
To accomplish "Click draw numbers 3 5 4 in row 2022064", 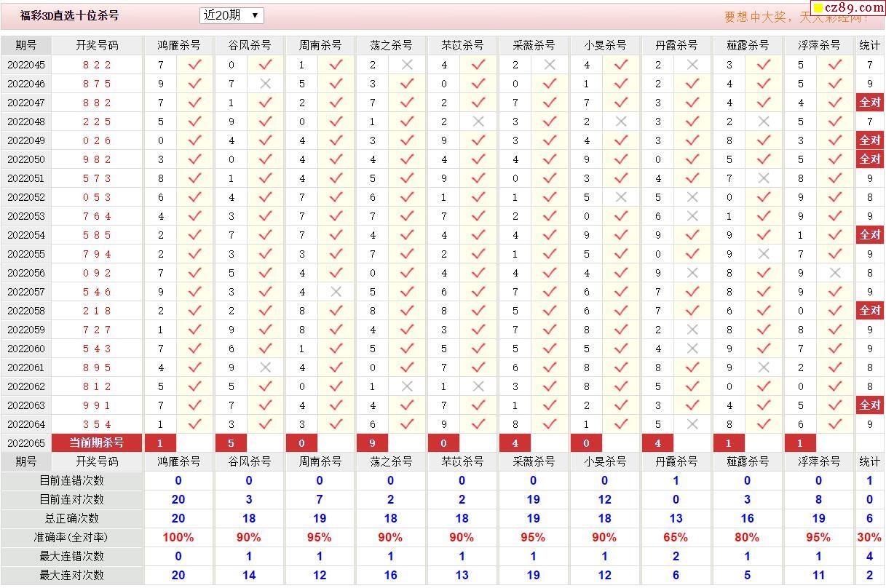I will click(97, 424).
